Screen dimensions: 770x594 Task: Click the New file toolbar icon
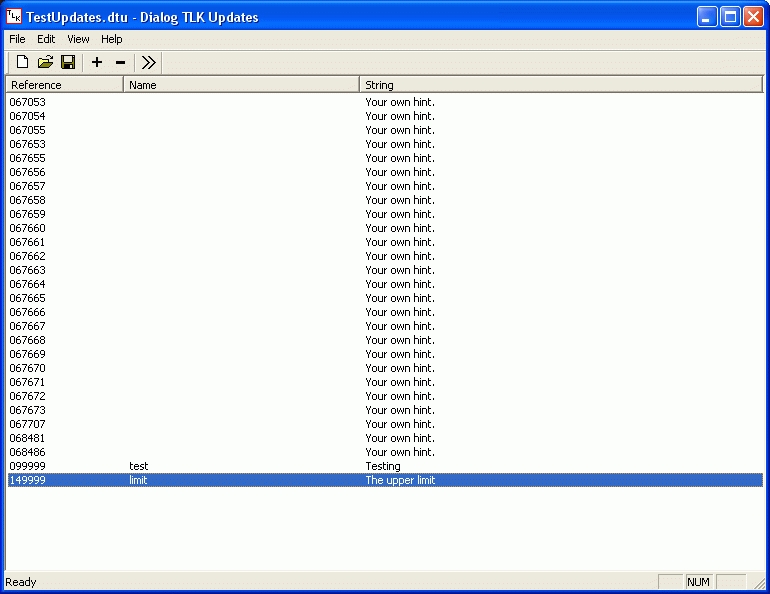[x=22, y=63]
